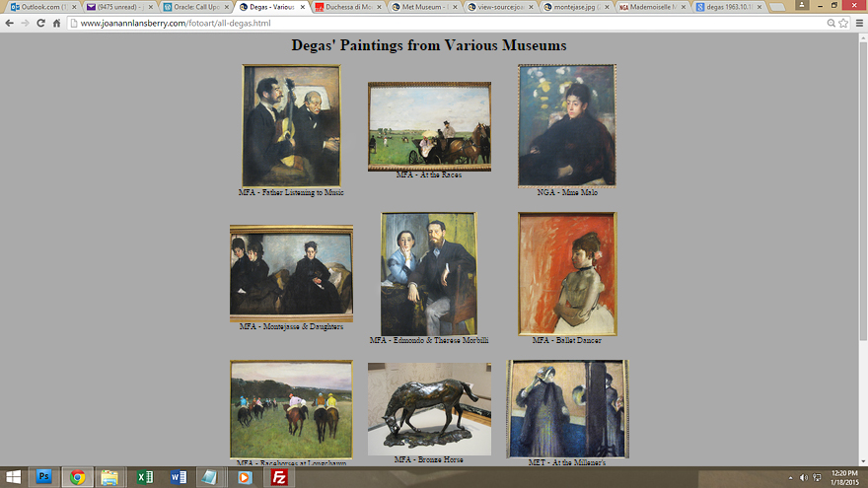Open the Chrome menu hamburger icon

click(859, 24)
